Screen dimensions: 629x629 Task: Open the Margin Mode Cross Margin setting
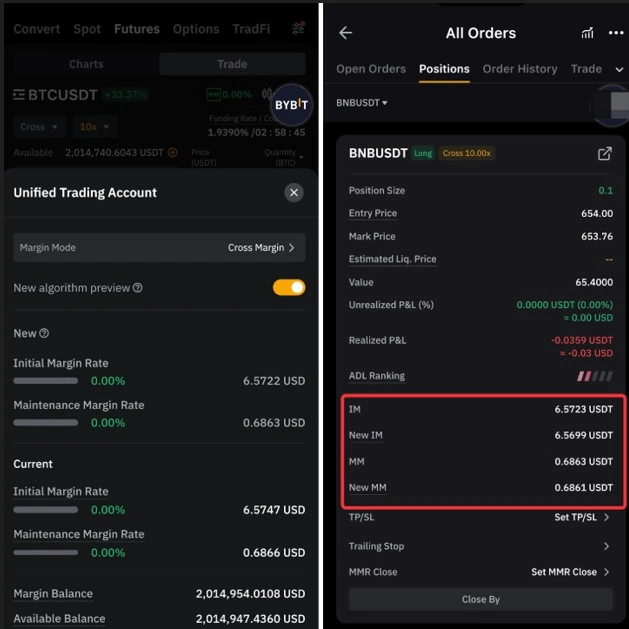[159, 248]
